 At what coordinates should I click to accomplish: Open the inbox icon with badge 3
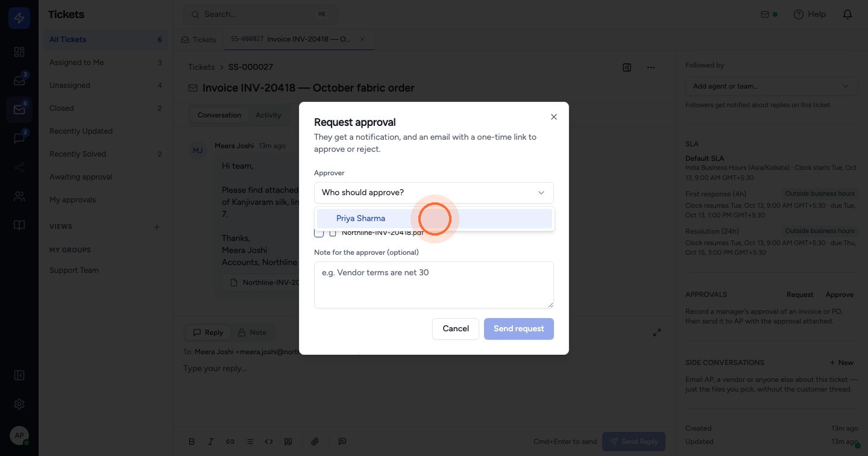click(x=19, y=81)
